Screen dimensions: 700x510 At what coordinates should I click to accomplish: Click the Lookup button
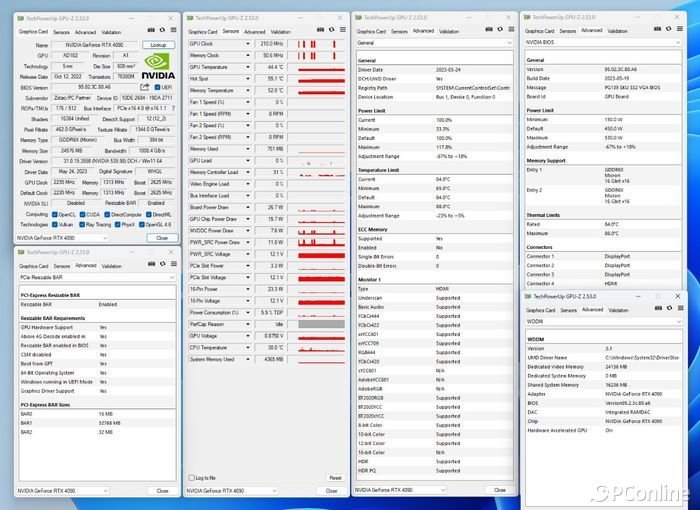158,45
